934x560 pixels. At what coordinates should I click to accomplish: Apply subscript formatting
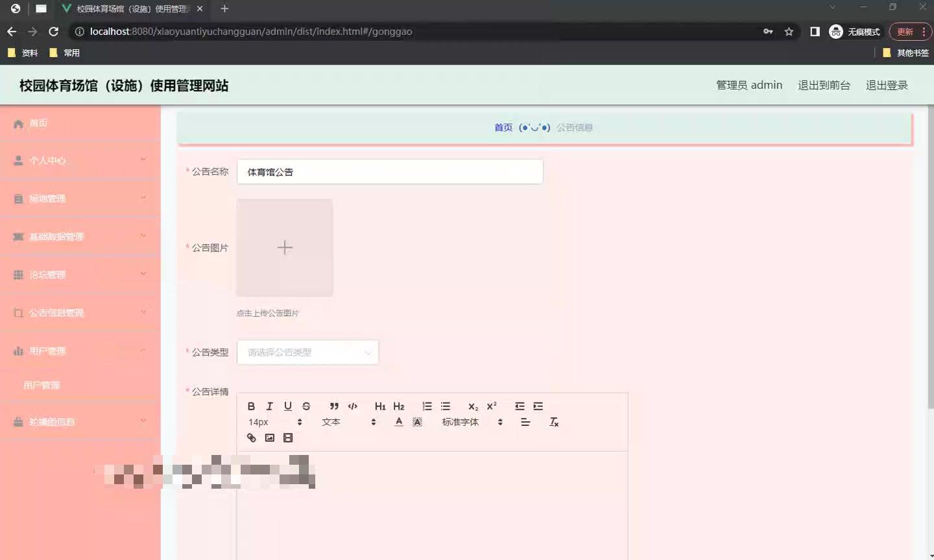(x=473, y=406)
